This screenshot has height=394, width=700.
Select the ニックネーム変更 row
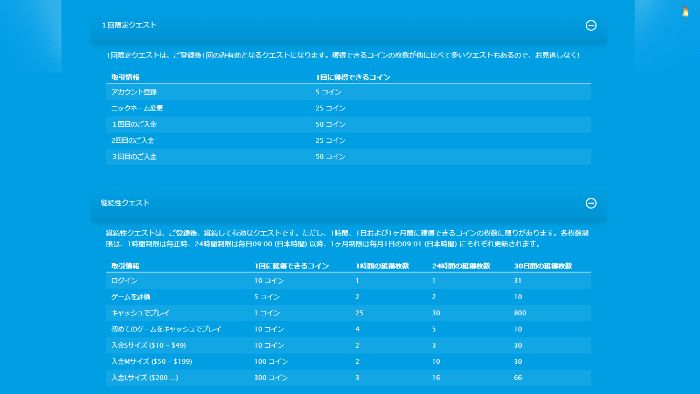click(x=348, y=108)
